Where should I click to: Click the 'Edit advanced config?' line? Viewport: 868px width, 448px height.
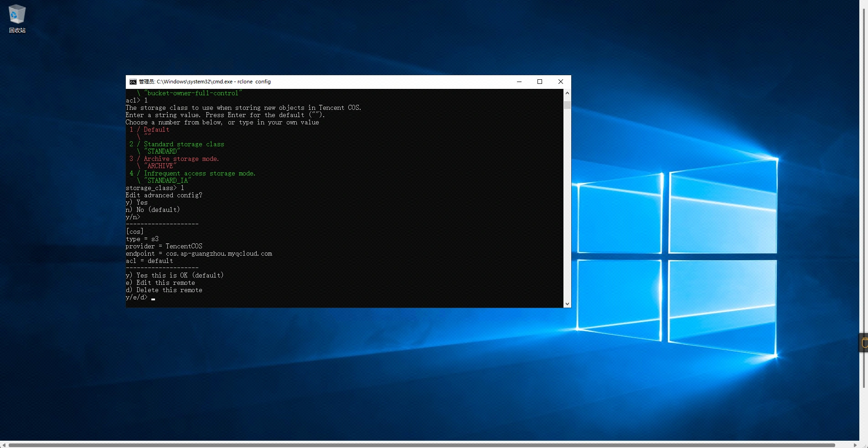pos(164,195)
